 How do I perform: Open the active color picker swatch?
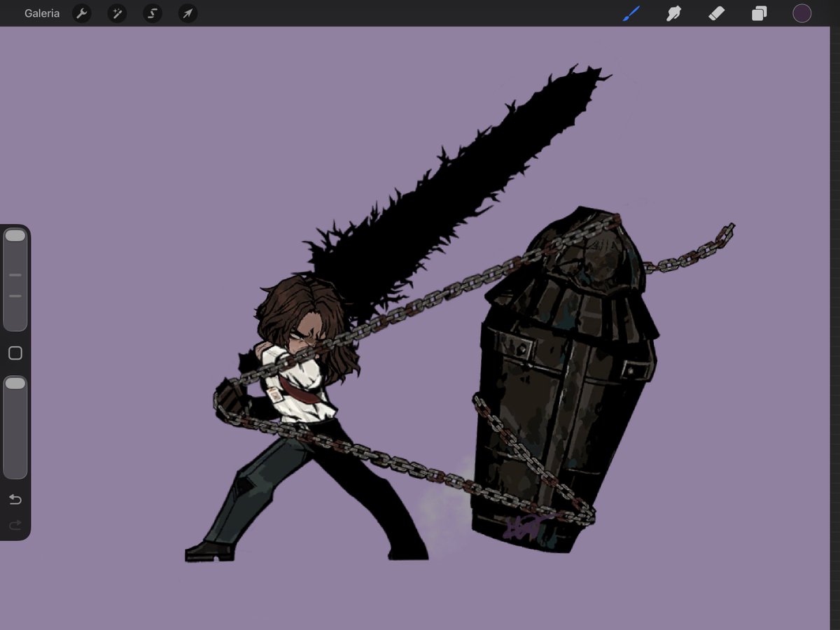802,13
